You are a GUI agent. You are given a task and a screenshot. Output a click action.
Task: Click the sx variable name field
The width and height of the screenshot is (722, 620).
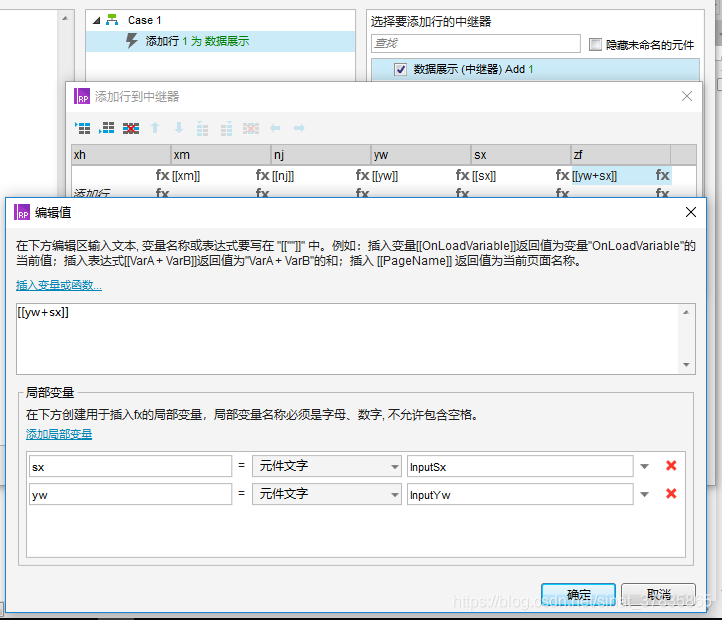(130, 466)
